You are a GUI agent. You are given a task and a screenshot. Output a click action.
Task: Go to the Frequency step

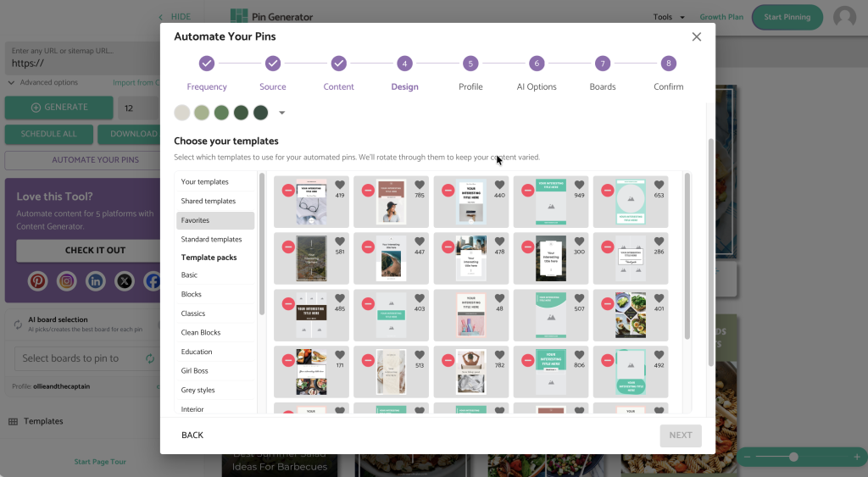point(207,73)
